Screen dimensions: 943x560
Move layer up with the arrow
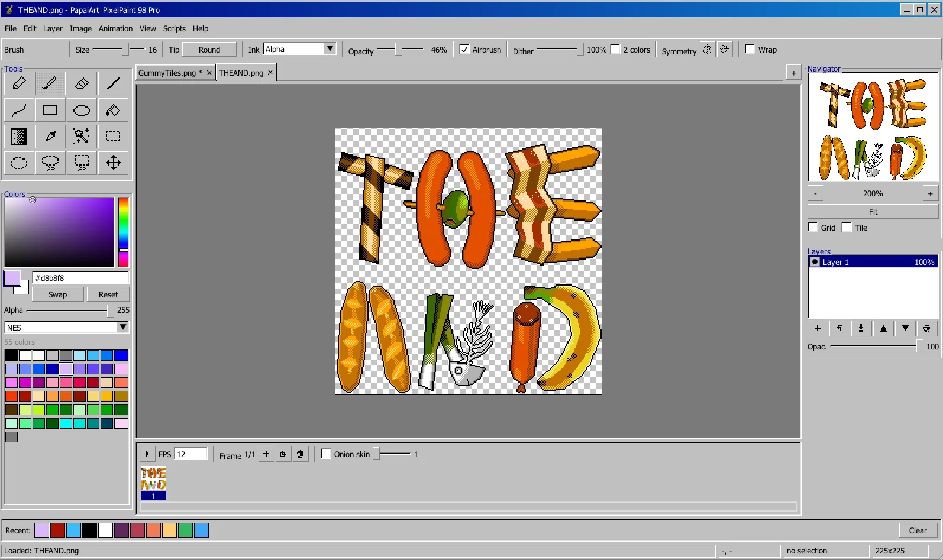[883, 328]
